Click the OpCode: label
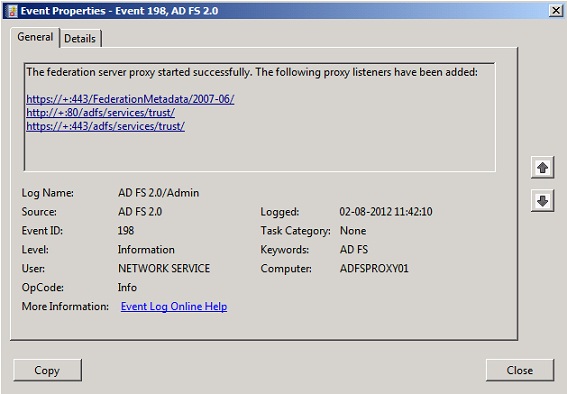 click(x=43, y=287)
